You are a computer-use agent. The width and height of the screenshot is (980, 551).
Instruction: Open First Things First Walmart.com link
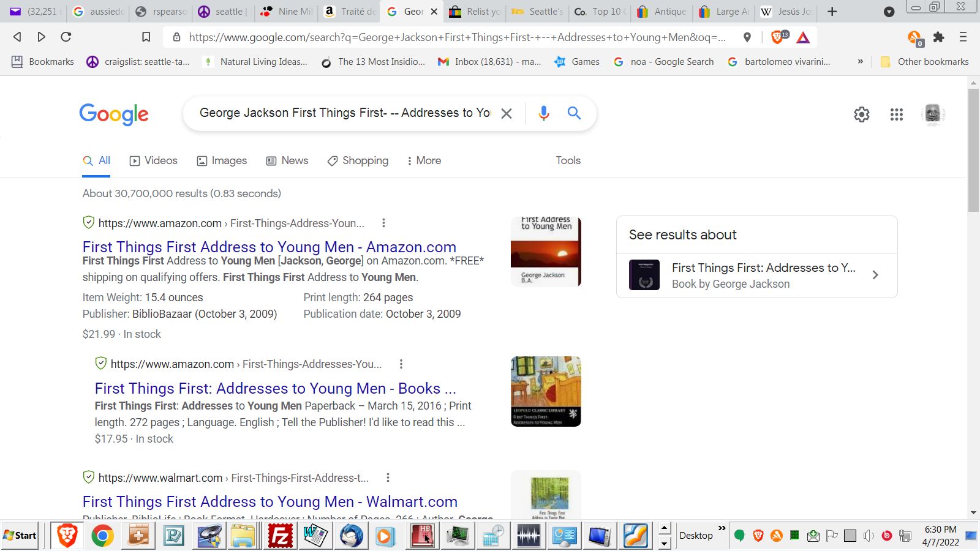click(270, 501)
